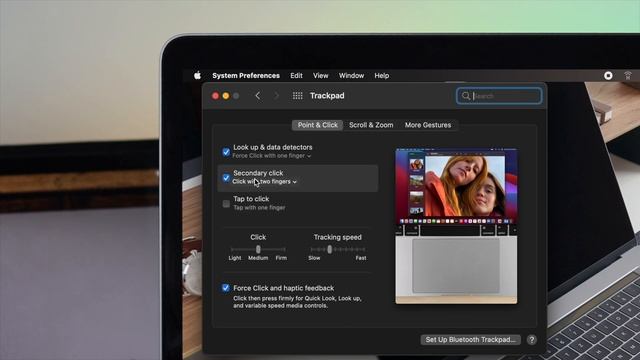Toggle Force Click and haptic feedback
The image size is (640, 360).
click(x=226, y=288)
